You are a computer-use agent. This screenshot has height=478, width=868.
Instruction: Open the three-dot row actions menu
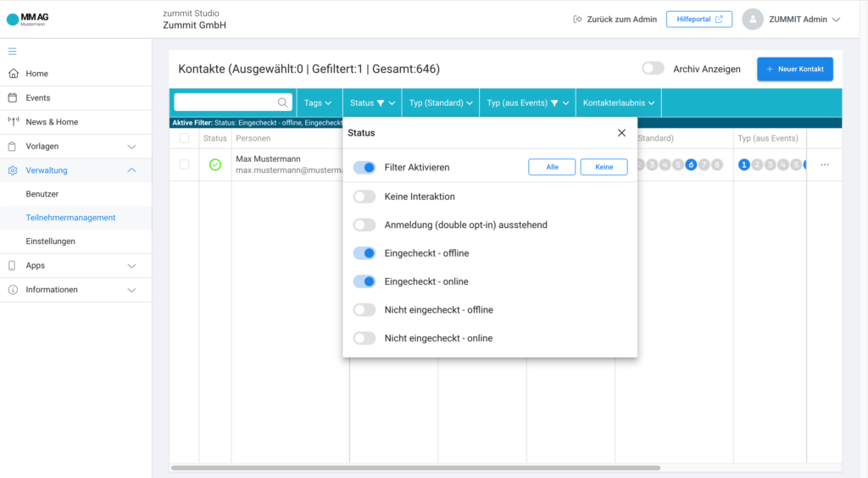click(824, 164)
